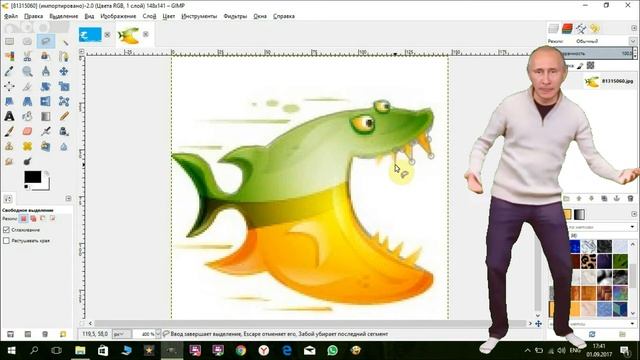
Task: Select the Color Picker tool
Action: pyautogui.click(x=9, y=71)
